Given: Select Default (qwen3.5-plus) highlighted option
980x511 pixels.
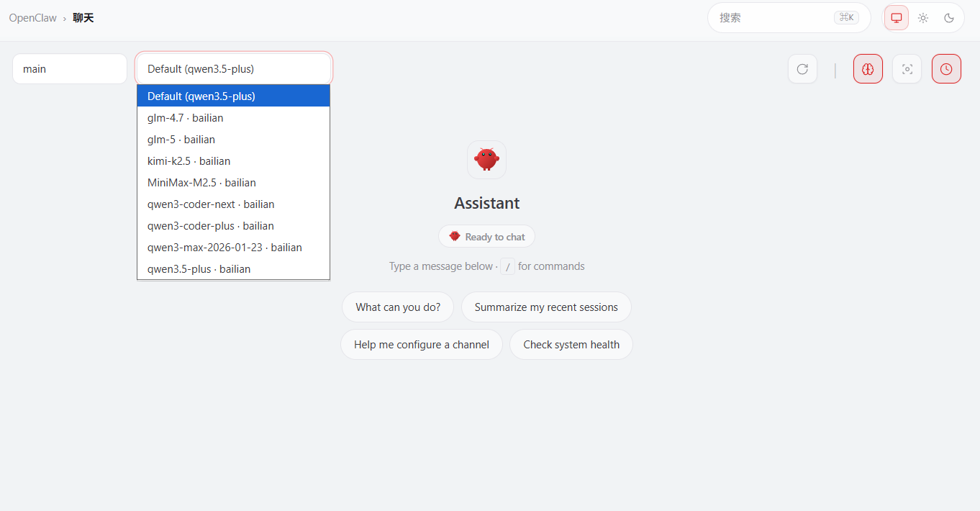Looking at the screenshot, I should coord(234,96).
